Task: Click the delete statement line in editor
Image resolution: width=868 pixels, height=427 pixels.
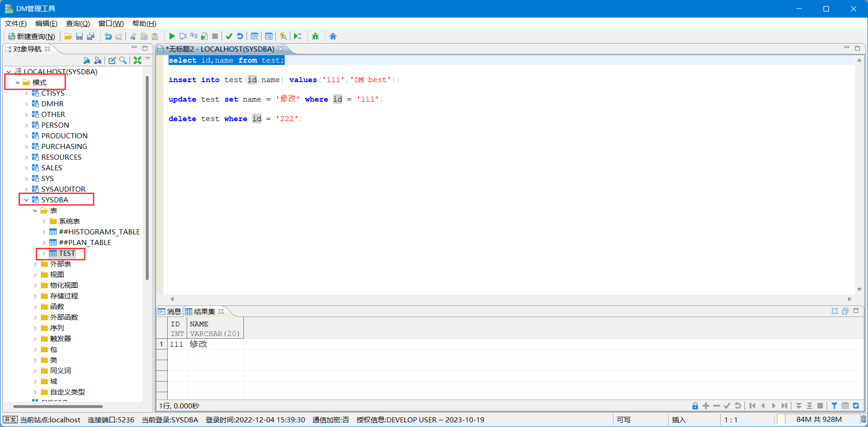Action: (235, 119)
